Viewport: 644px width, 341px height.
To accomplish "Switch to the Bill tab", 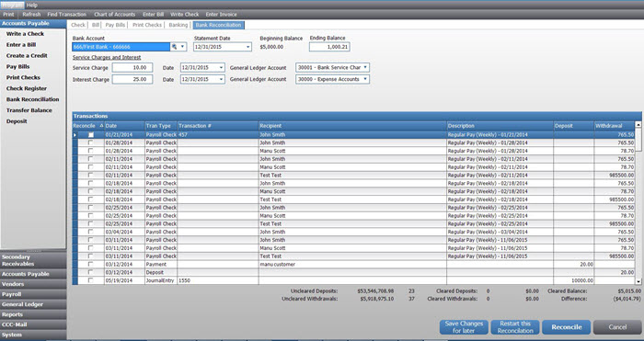I will (96, 25).
